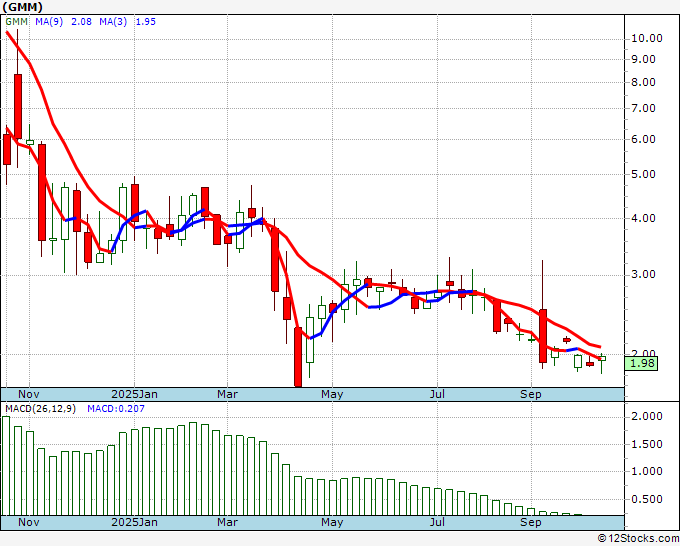Click Mar on the price chart axis
680x546 pixels.
[227, 394]
